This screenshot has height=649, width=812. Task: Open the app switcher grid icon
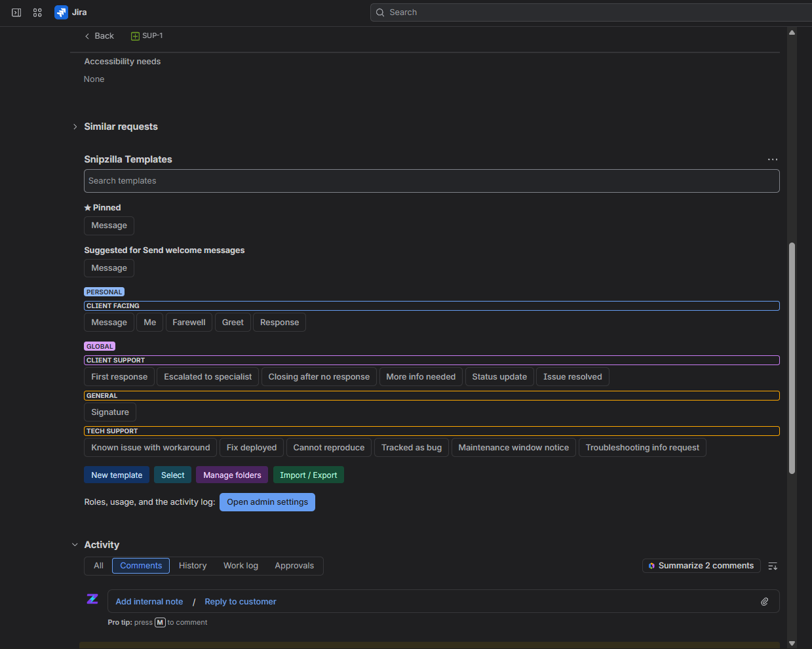coord(37,12)
